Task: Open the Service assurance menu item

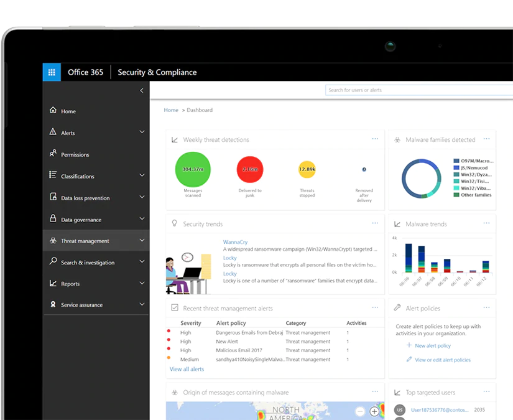Action: coord(81,305)
